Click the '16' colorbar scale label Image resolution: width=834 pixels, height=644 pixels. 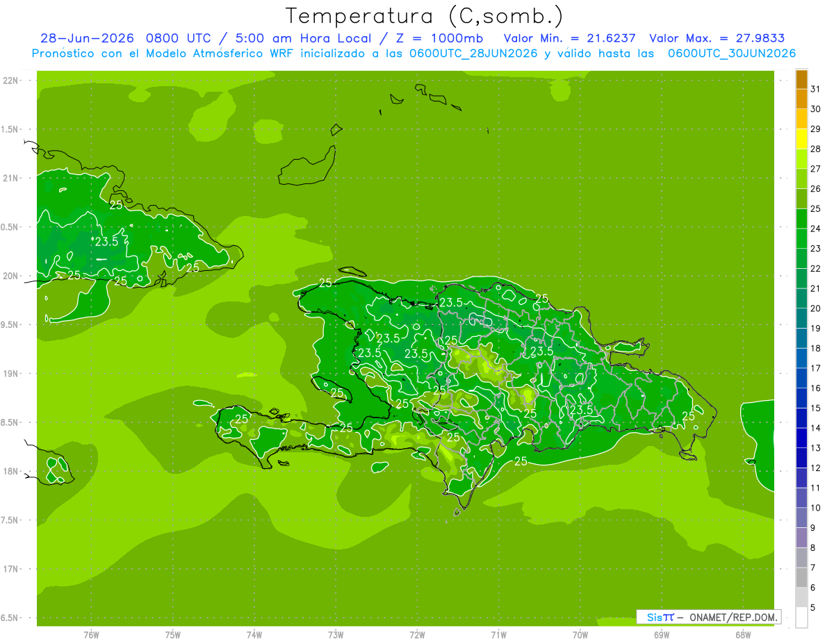(x=815, y=388)
